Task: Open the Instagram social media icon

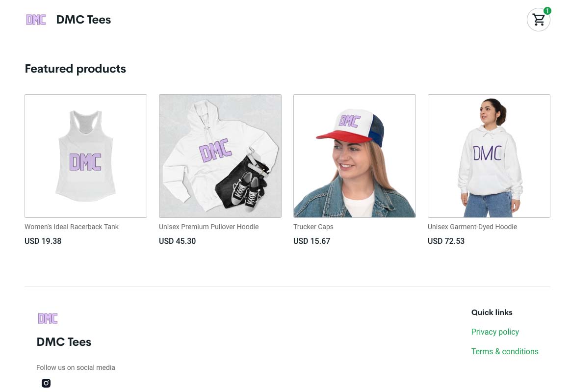Action: [x=46, y=383]
